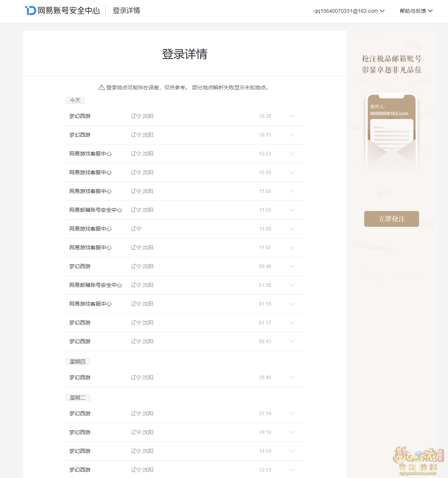Click the 网易游戏客服中心 name at 15:53
Viewport: 448px width, 478px height.
click(90, 154)
